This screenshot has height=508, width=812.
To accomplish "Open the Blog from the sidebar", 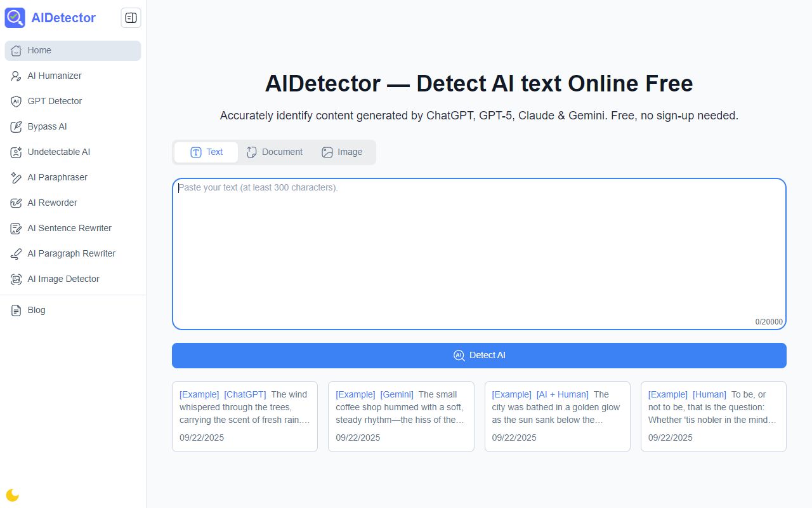I will click(x=36, y=310).
